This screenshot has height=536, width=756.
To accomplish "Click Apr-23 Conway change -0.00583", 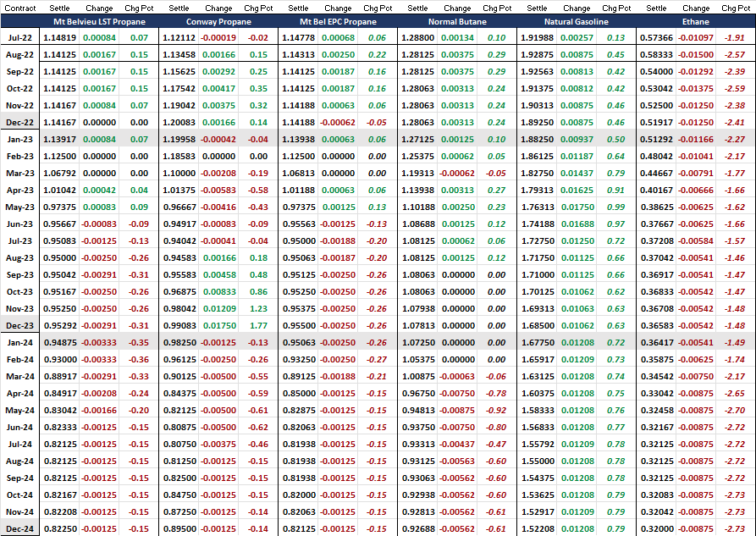I will point(218,190).
